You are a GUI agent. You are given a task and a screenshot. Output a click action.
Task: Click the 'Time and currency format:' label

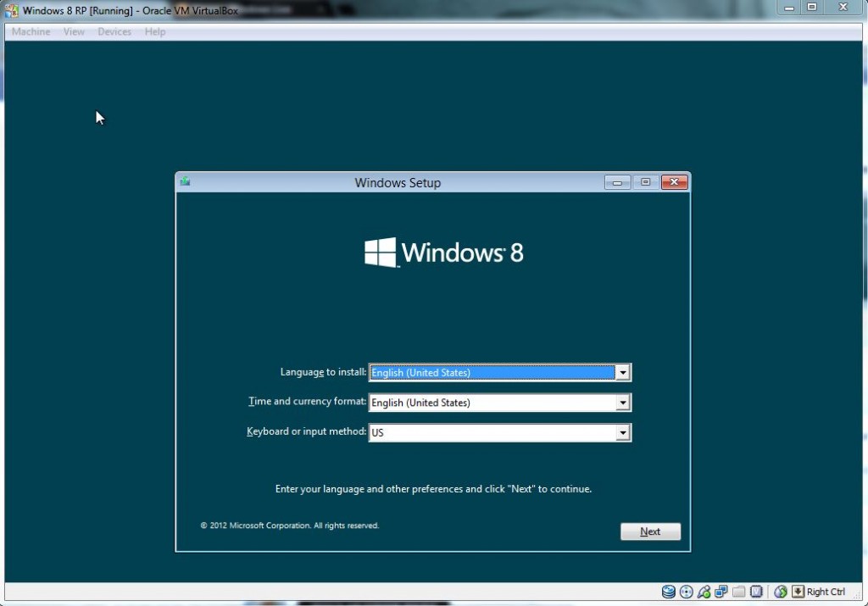click(x=307, y=401)
